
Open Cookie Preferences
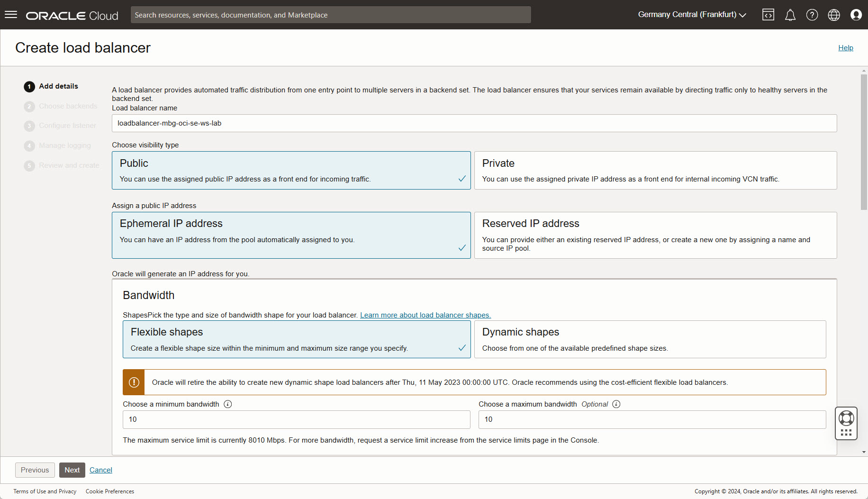(110, 491)
